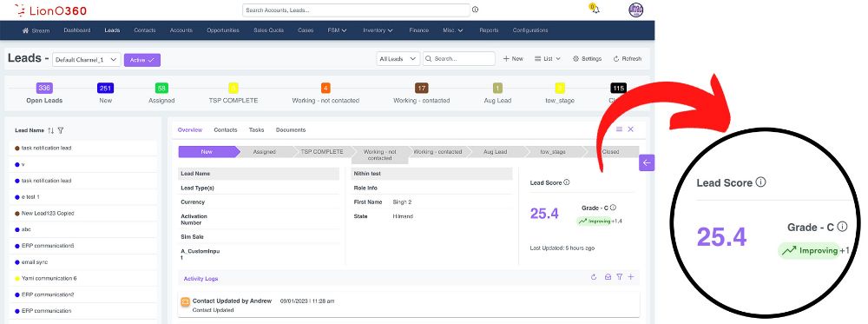Image resolution: width=868 pixels, height=324 pixels.
Task: Set pipeline stage to Closed in the chevron bar
Action: point(612,152)
